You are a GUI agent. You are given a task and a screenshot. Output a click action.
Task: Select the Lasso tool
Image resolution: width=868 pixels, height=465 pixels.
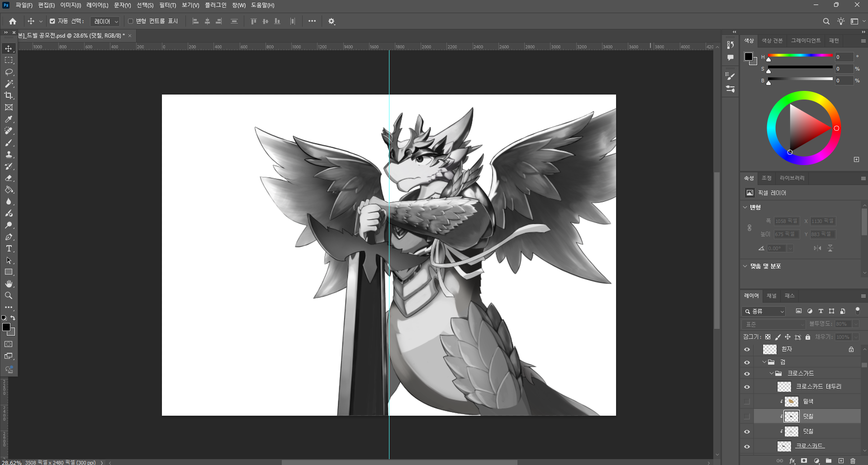pyautogui.click(x=9, y=72)
